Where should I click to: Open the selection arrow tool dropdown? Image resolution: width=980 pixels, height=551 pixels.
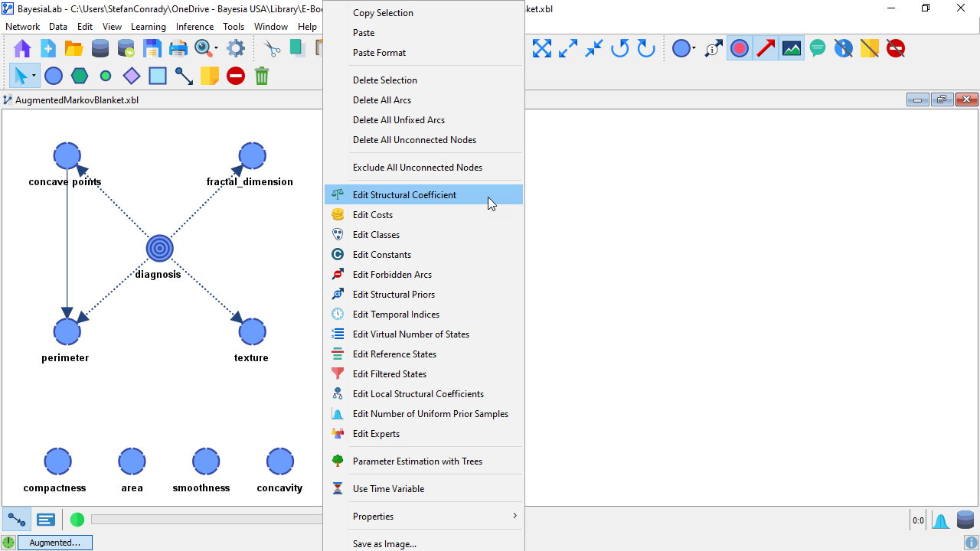(34, 76)
